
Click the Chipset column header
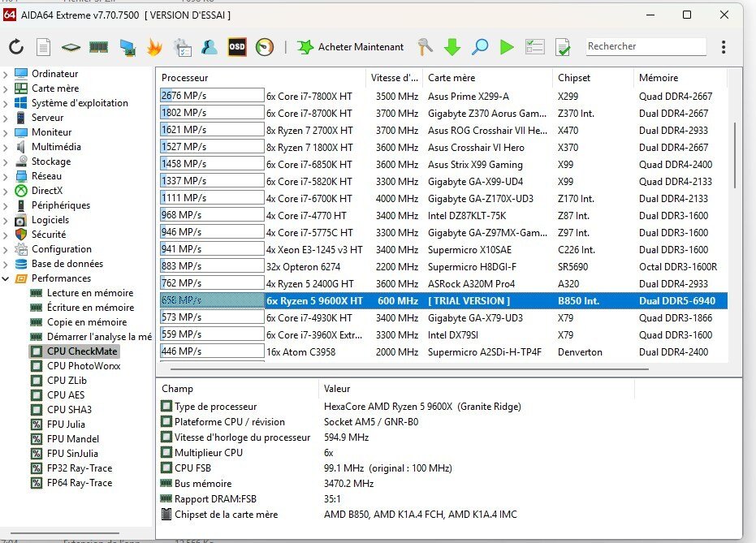point(574,78)
